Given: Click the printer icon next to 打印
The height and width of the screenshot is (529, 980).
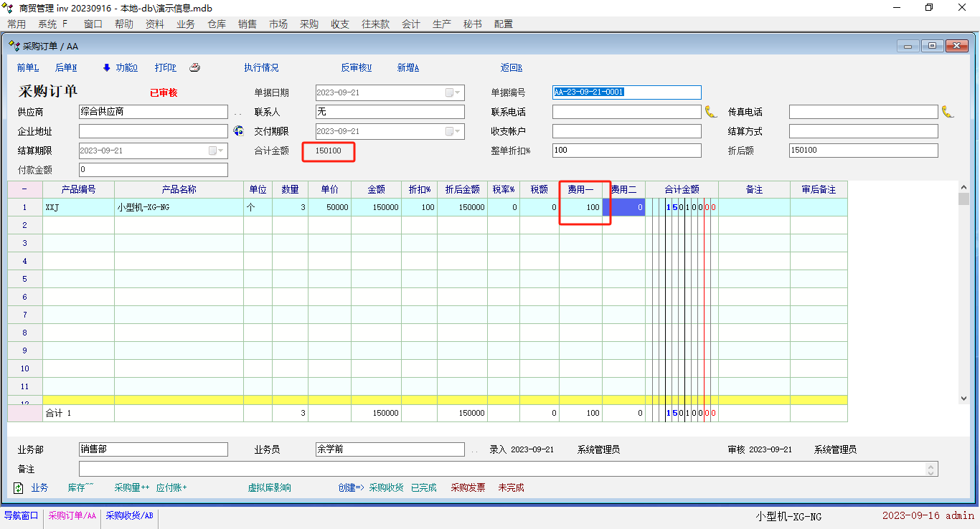Looking at the screenshot, I should 194,68.
